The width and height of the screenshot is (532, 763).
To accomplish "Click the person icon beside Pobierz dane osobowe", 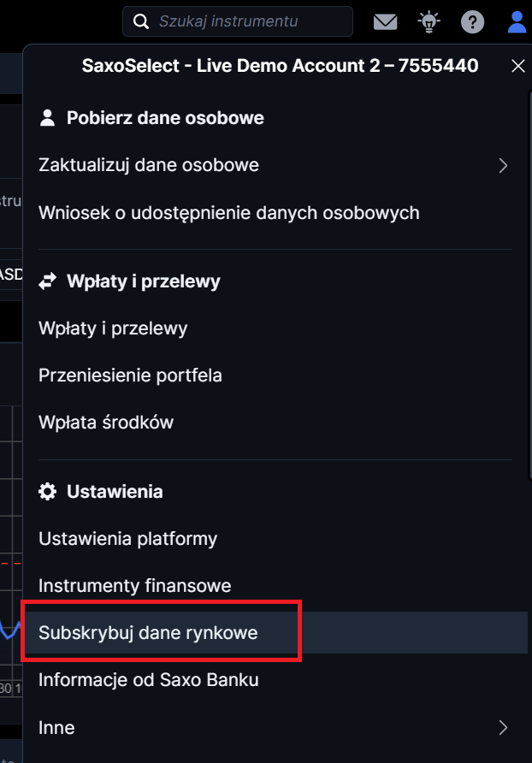I will pos(48,118).
